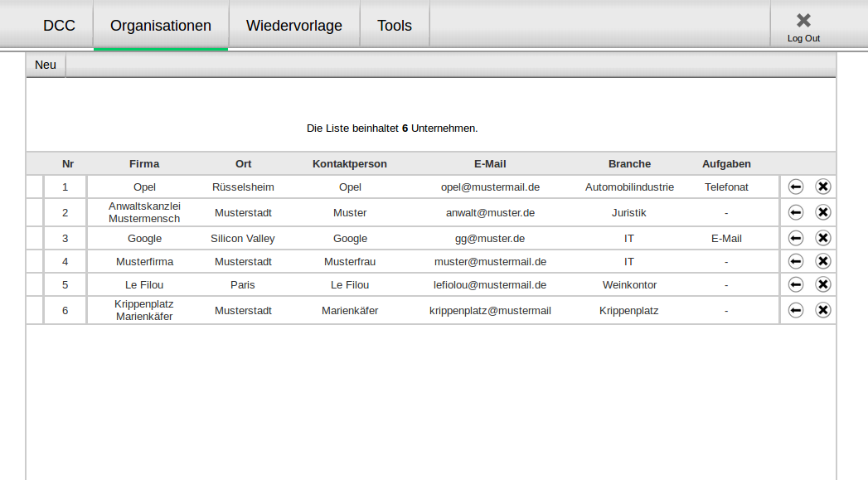868x480 pixels.
Task: Click the Aufgaben column header
Action: (726, 163)
